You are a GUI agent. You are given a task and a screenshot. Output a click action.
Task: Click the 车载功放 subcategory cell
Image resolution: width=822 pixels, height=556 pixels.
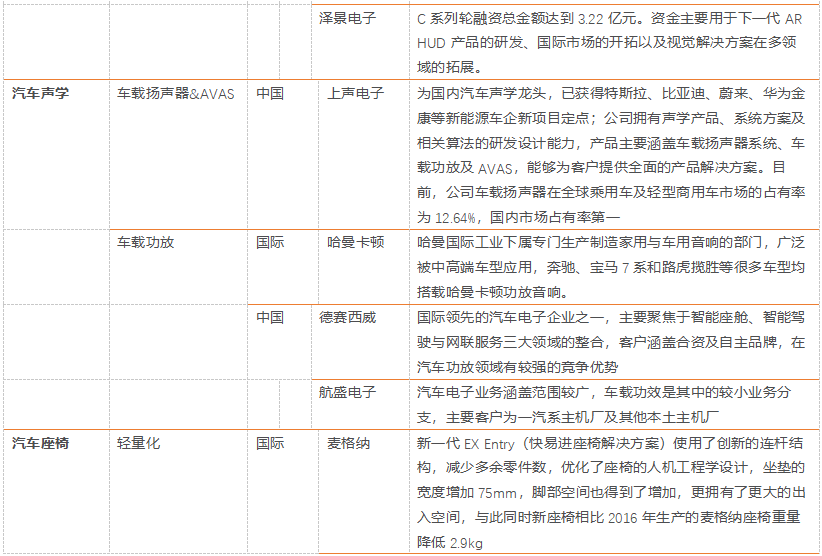[145, 242]
